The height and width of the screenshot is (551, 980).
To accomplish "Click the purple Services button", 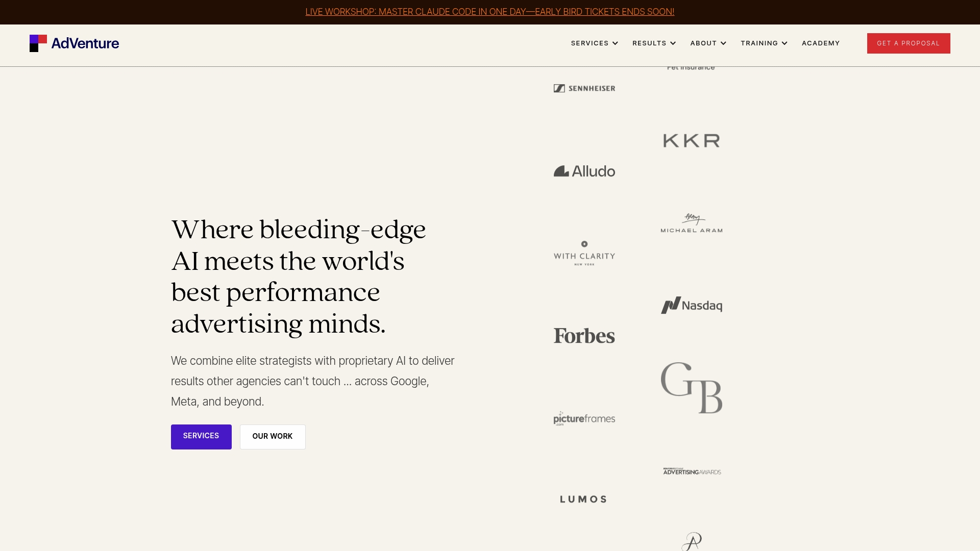I will (x=201, y=437).
